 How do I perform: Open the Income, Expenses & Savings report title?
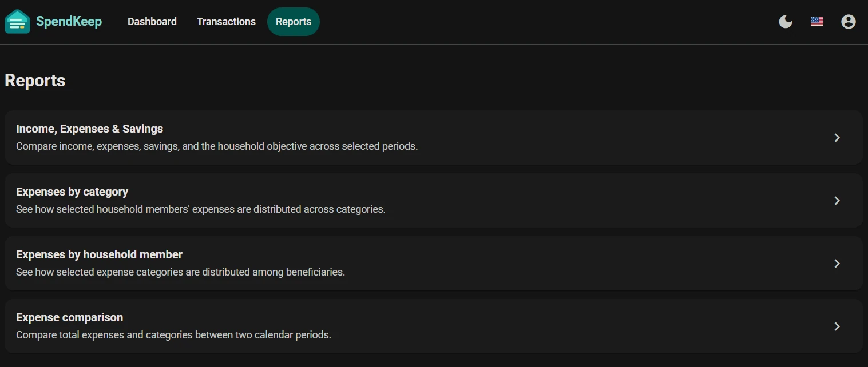tap(89, 129)
